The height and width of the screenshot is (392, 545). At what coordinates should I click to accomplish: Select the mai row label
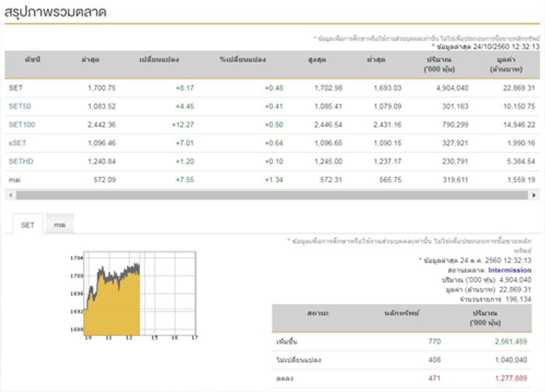tap(15, 180)
